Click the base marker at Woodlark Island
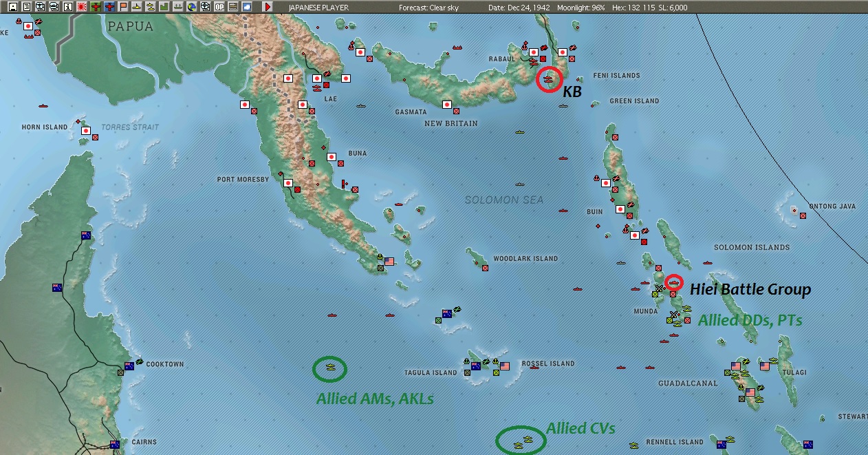This screenshot has width=868, height=455. (x=486, y=268)
